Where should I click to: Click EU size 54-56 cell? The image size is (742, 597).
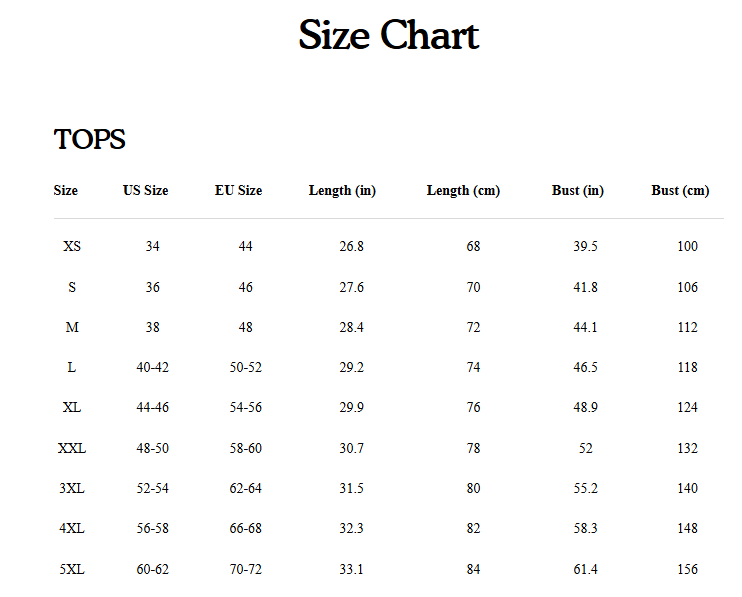pos(246,407)
